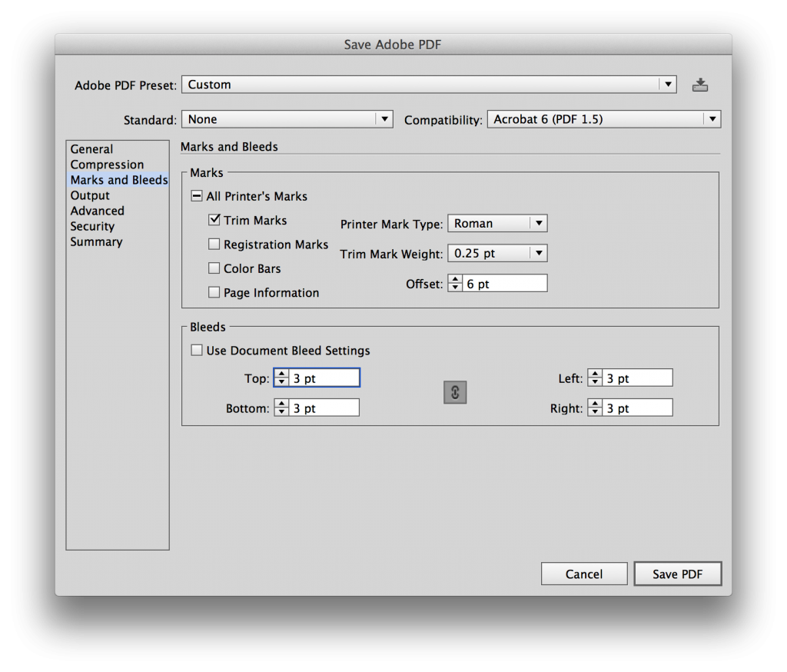
Task: Click the Offset stepper arrows
Action: click(x=455, y=283)
